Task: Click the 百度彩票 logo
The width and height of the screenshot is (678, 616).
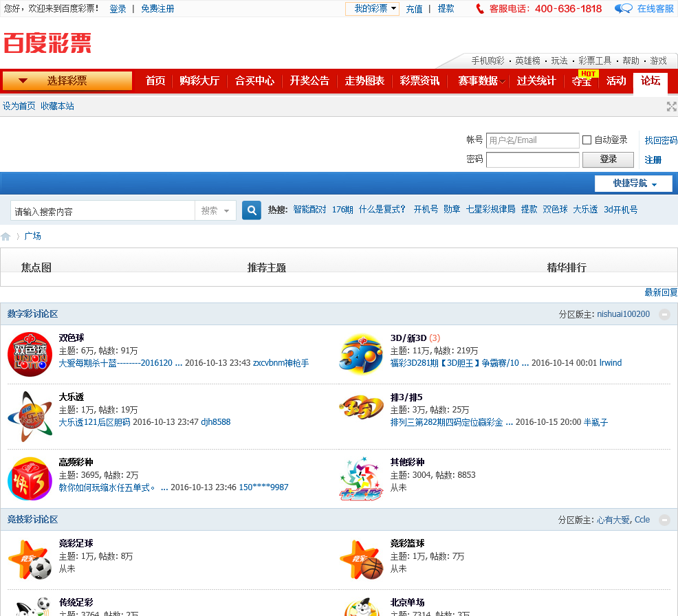Action: 47,43
